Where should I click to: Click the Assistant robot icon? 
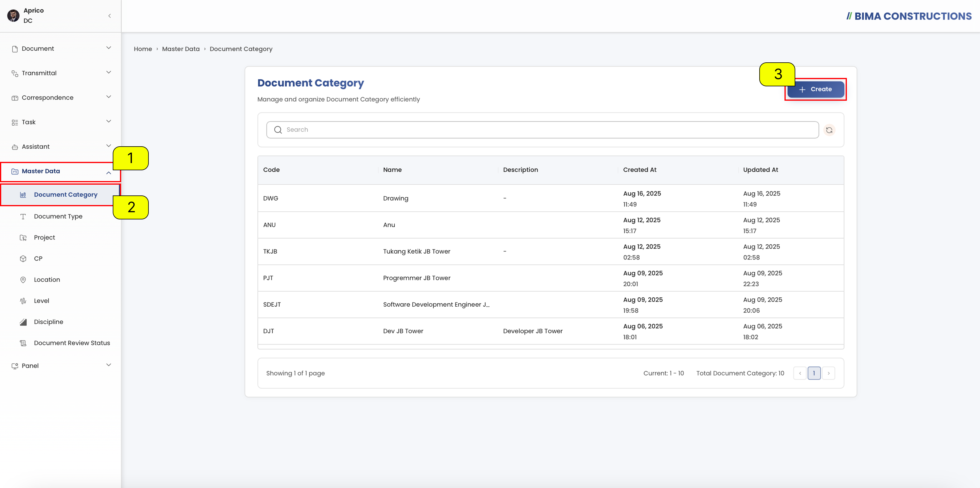point(15,147)
